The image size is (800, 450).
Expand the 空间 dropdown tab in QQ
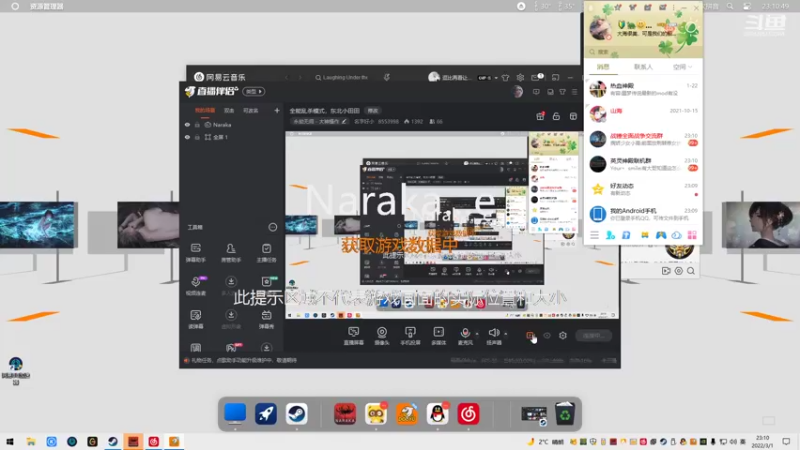coord(682,67)
